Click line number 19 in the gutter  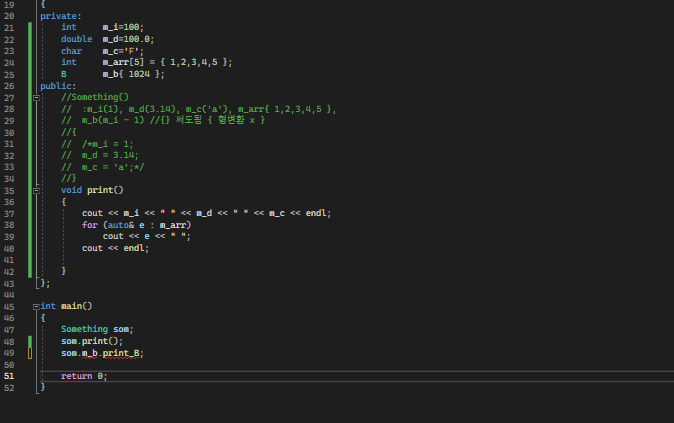[10, 4]
